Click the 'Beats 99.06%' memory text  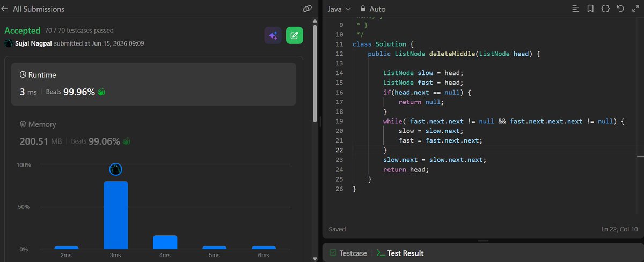[x=96, y=141]
